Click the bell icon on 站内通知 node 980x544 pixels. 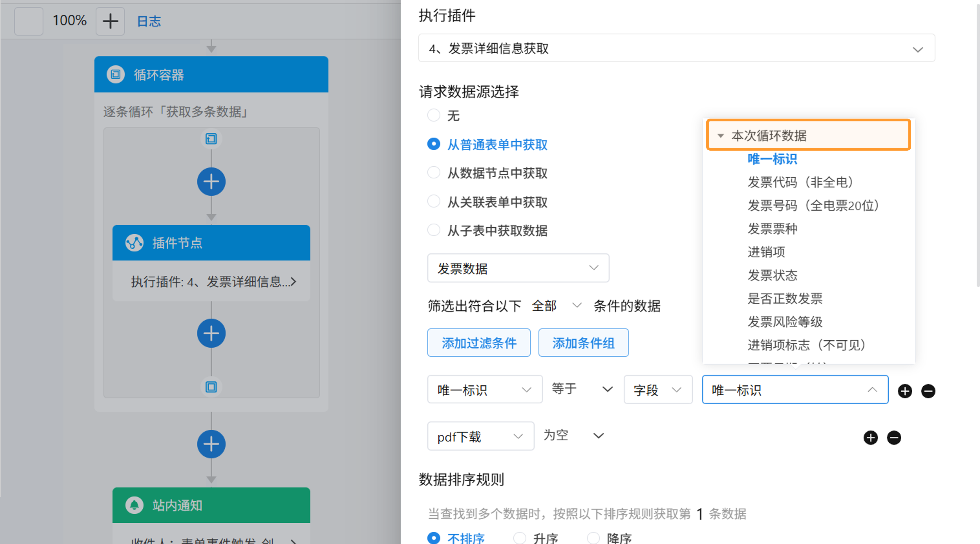134,505
